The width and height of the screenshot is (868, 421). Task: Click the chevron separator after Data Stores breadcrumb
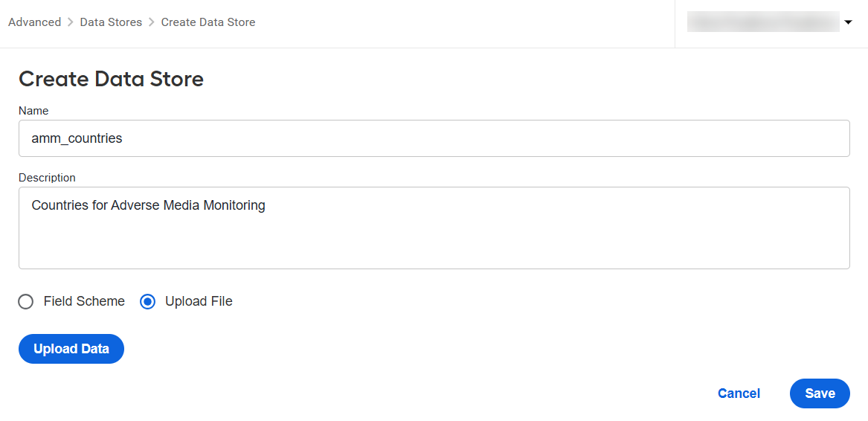coord(151,22)
